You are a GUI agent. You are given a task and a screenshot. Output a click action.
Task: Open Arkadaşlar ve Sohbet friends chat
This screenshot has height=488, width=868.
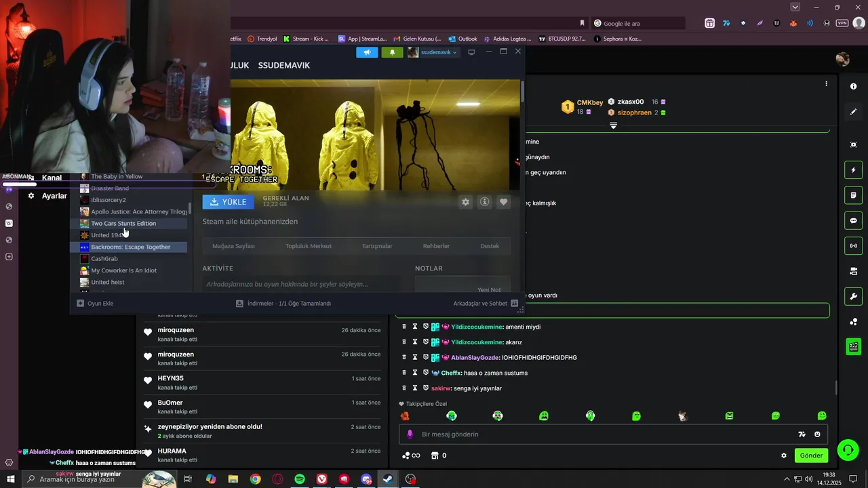tap(486, 304)
